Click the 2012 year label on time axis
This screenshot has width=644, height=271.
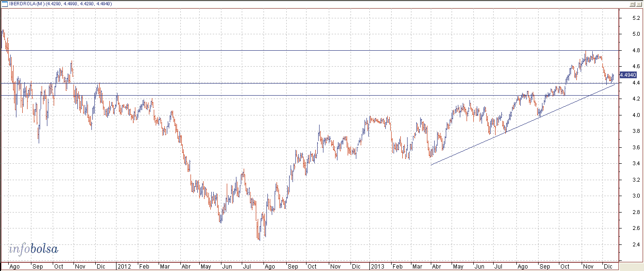(x=124, y=266)
